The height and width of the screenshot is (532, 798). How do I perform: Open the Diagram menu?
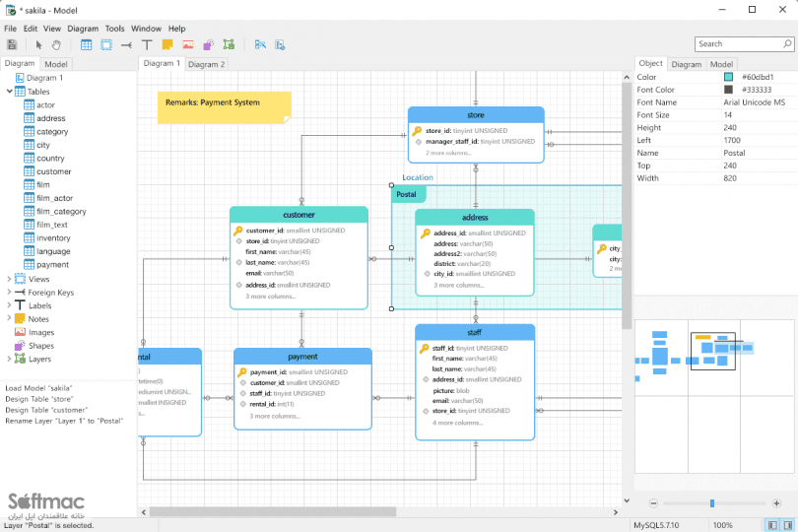coord(83,29)
